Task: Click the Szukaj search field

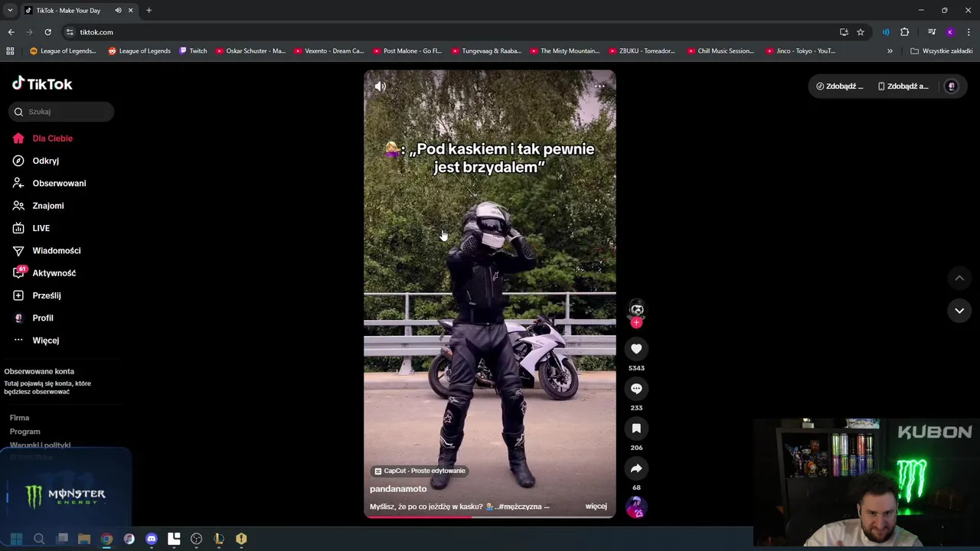Action: click(61, 112)
